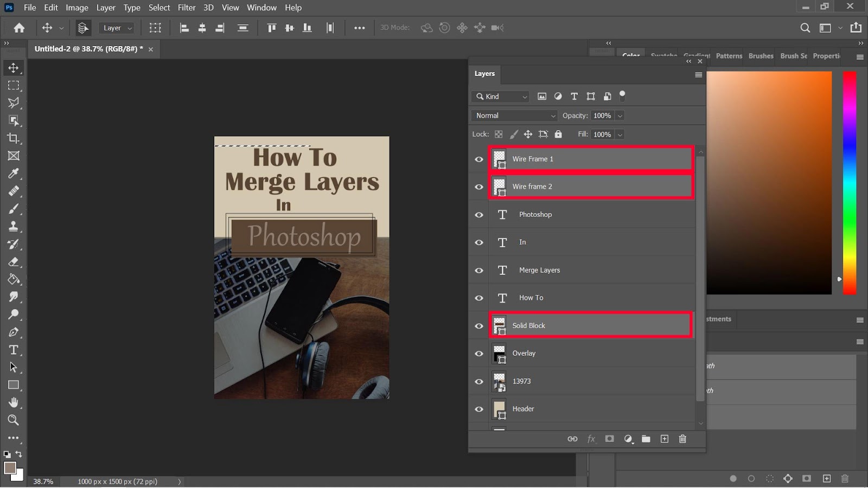The height and width of the screenshot is (488, 868).
Task: Hide the Wire Frame 1 layer
Action: (479, 159)
